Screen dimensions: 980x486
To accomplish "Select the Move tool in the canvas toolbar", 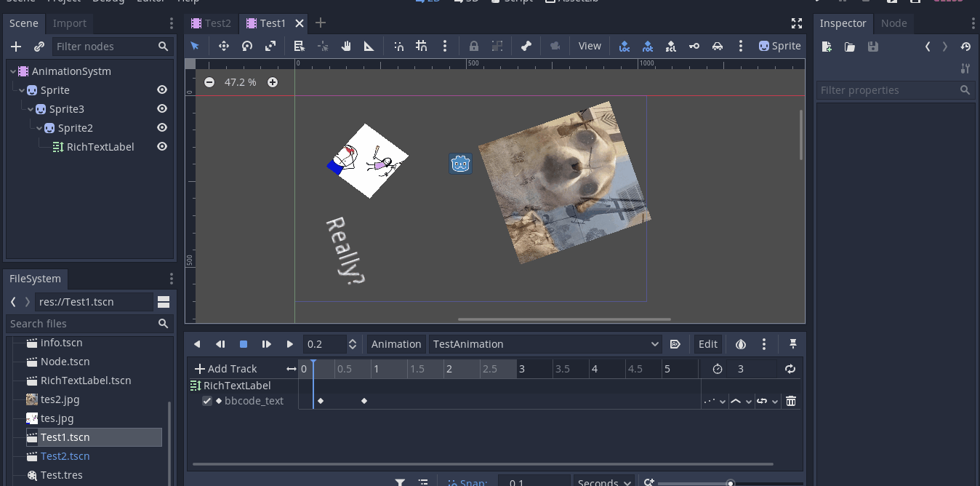I will tap(223, 45).
